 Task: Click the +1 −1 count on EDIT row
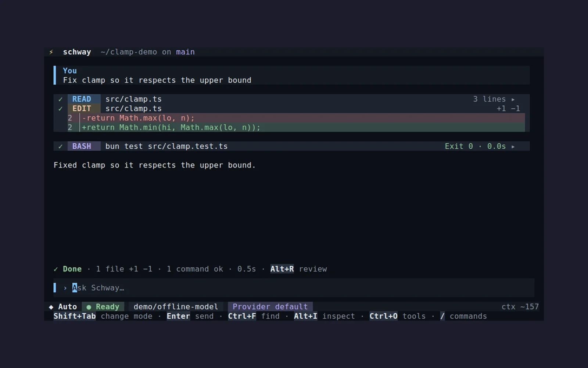508,109
